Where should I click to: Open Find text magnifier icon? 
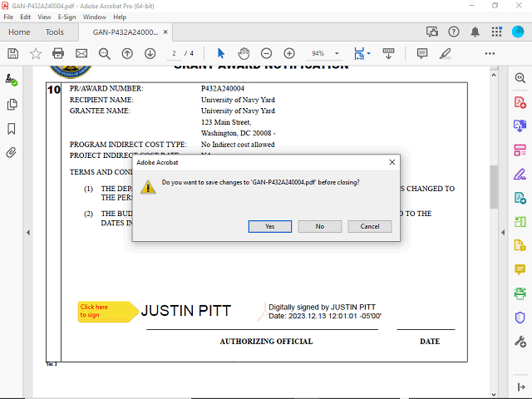105,53
